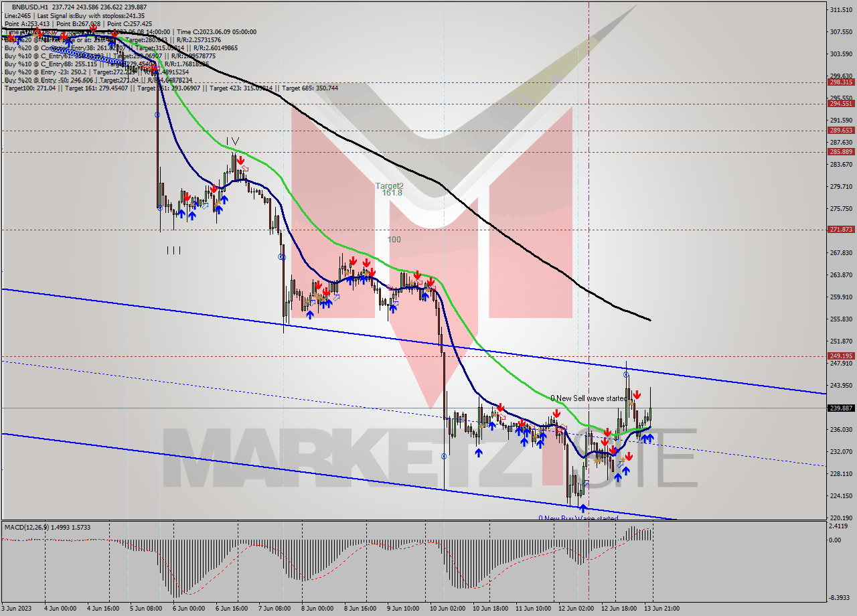Click the '4 Jun 00:00' time axis label
Image resolution: width=857 pixels, height=616 pixels.
pos(59,609)
